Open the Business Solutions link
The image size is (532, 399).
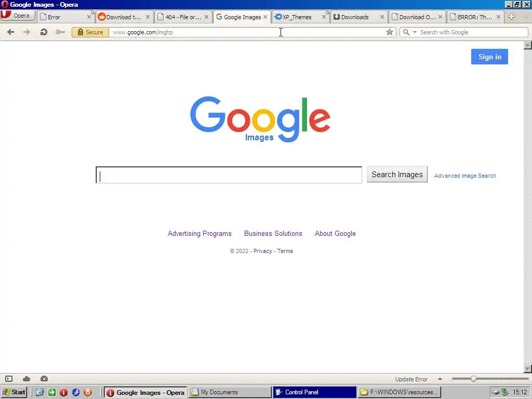coord(273,233)
